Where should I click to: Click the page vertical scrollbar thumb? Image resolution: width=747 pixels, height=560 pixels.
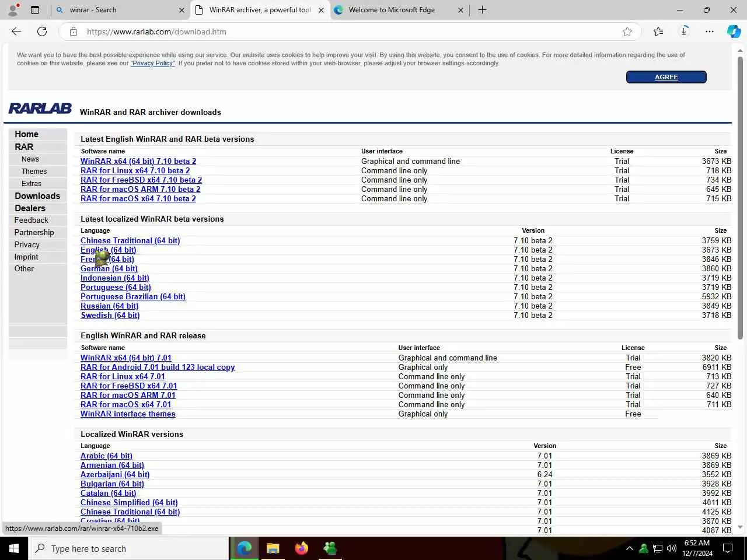click(740, 198)
